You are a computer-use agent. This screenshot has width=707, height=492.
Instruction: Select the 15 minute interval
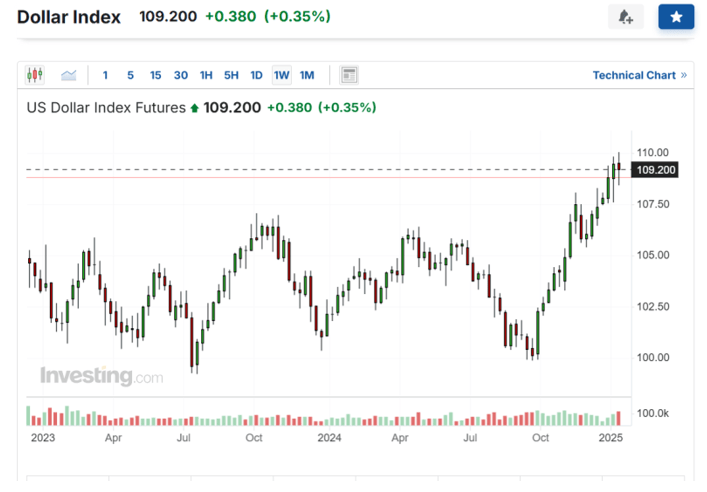pos(155,75)
